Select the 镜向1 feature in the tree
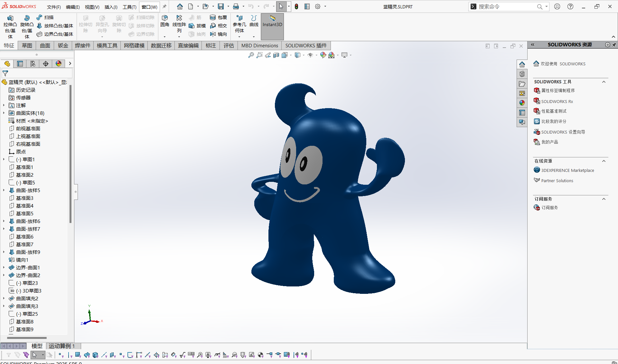 [x=22, y=260]
